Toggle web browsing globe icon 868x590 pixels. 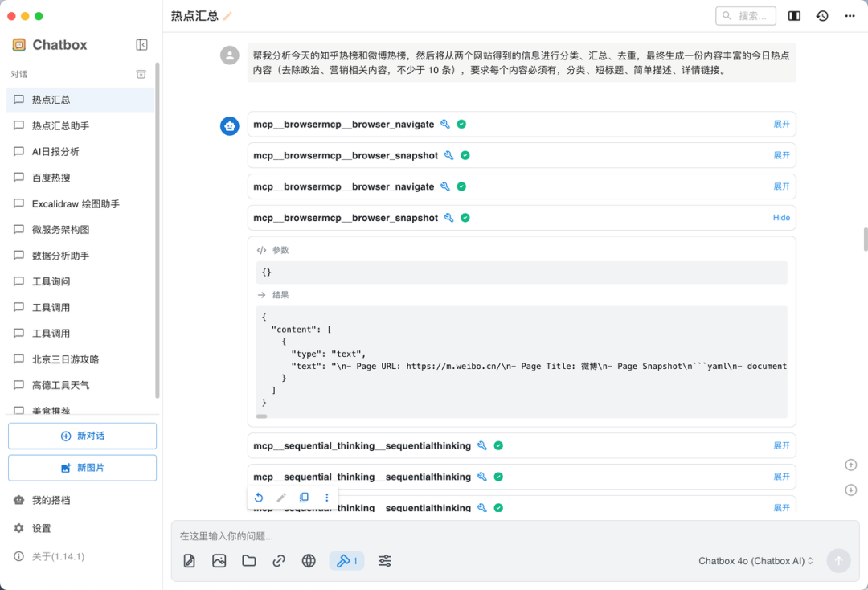click(309, 561)
